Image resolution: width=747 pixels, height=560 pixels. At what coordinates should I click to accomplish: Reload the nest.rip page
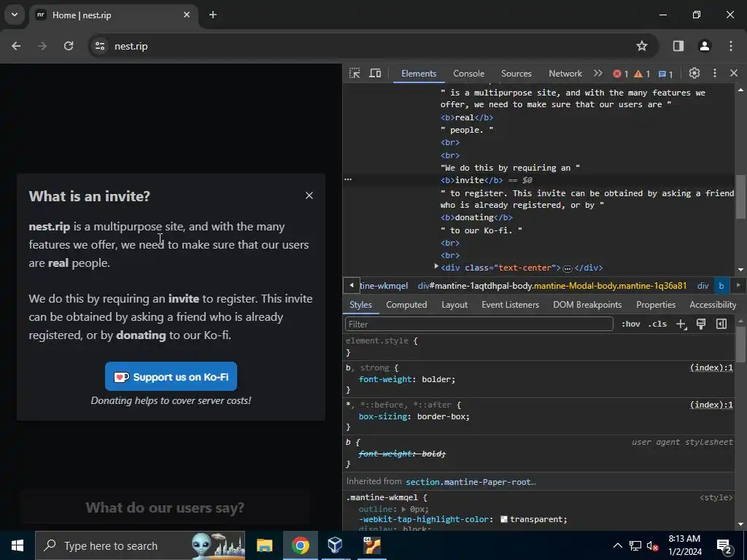pyautogui.click(x=69, y=46)
